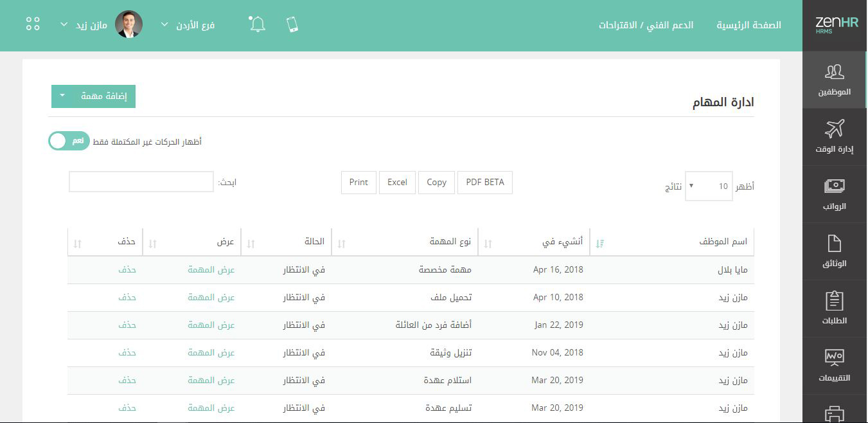868x423 pixels.
Task: Select task type تسليم عهدة cell
Action: [448, 408]
